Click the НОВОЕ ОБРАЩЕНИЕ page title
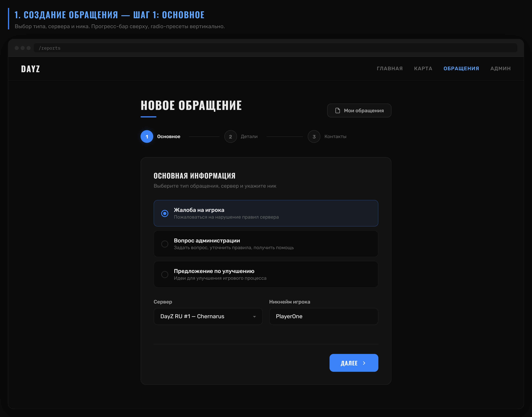 point(191,105)
